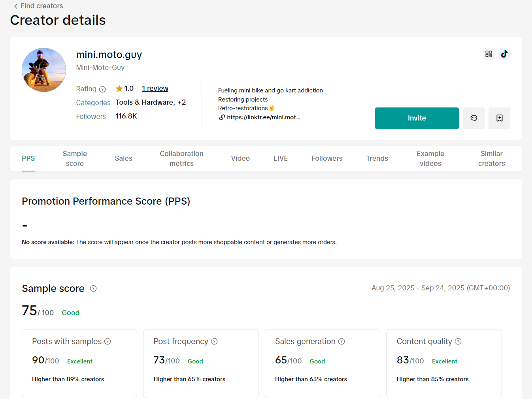Open the linktr.ee profile link
The image size is (532, 399).
pyautogui.click(x=263, y=117)
